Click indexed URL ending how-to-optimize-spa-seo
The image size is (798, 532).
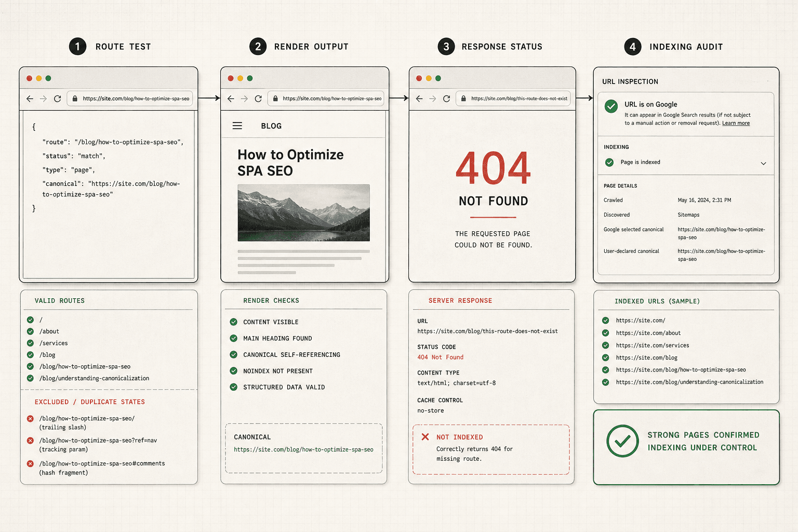pos(681,370)
